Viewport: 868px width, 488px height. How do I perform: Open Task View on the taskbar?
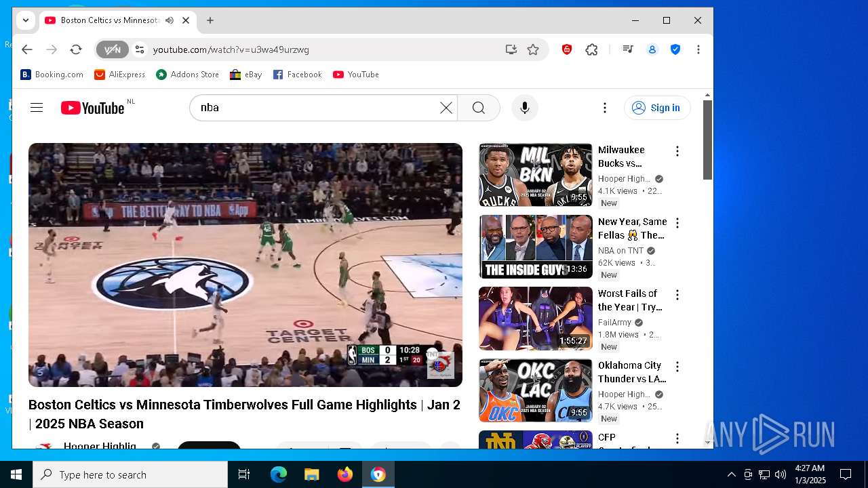tap(244, 474)
